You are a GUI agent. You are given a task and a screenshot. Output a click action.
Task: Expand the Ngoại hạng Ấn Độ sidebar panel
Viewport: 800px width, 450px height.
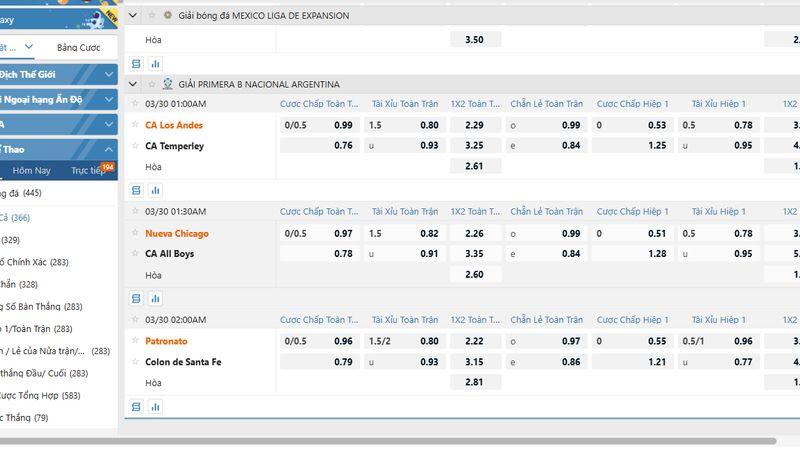tap(108, 99)
